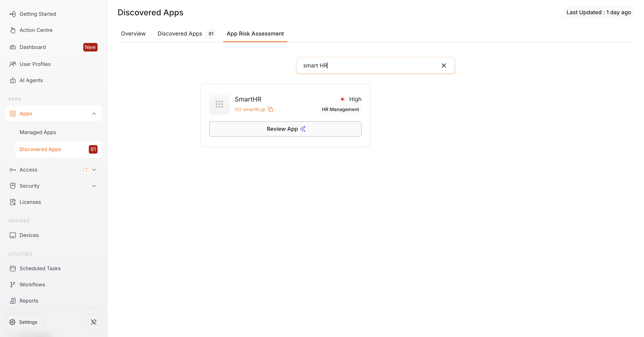The height and width of the screenshot is (337, 644).
Task: Open the AI Agents page
Action: [x=31, y=80]
